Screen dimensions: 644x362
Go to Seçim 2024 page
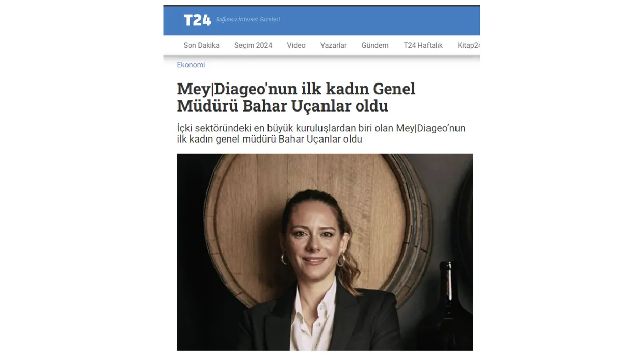(x=253, y=45)
